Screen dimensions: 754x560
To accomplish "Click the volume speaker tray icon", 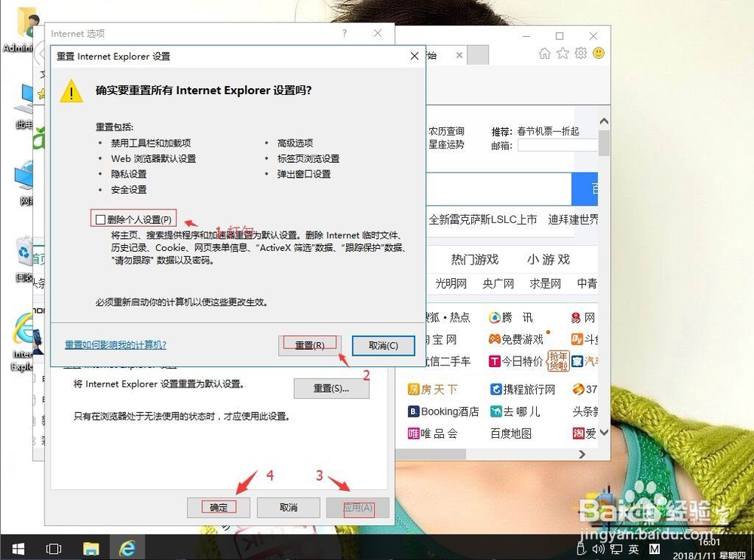I will [x=598, y=549].
